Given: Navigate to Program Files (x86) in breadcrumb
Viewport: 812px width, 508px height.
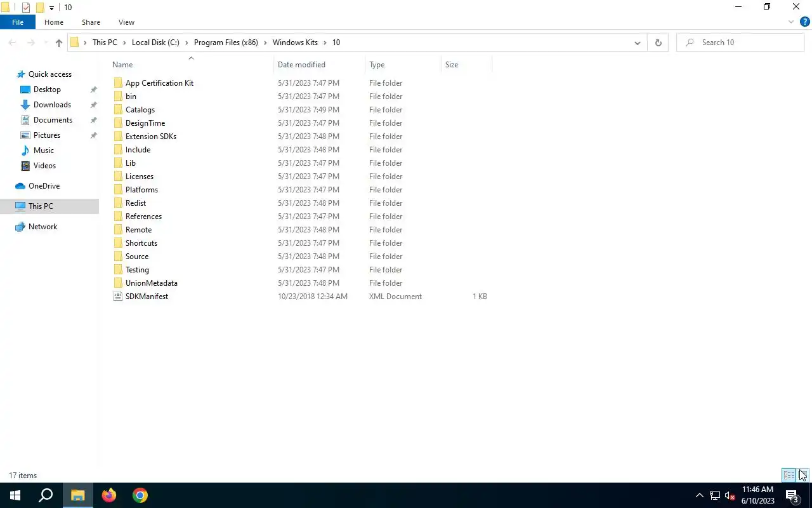Looking at the screenshot, I should pyautogui.click(x=226, y=43).
